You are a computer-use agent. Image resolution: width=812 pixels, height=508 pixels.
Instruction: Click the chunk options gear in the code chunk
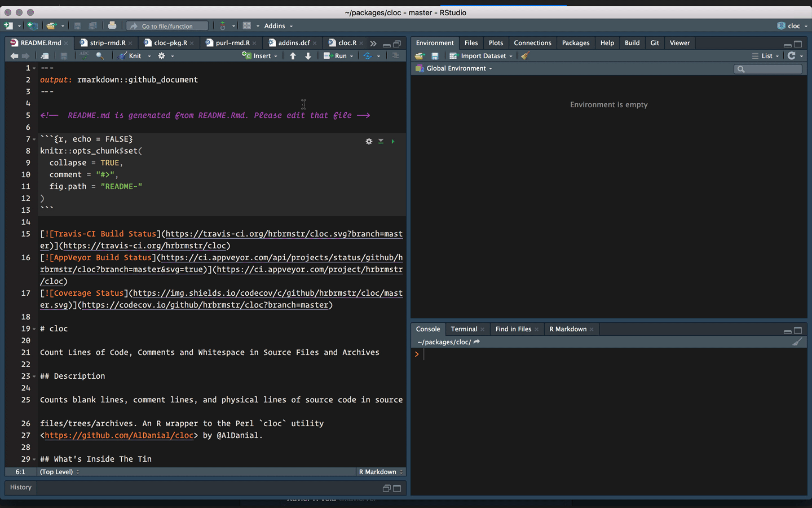[369, 141]
